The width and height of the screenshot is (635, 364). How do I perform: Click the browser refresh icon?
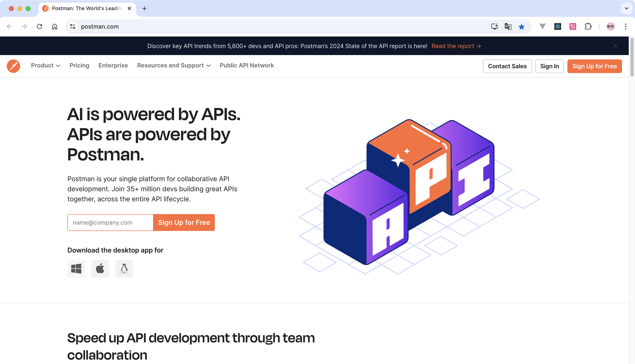(x=39, y=26)
